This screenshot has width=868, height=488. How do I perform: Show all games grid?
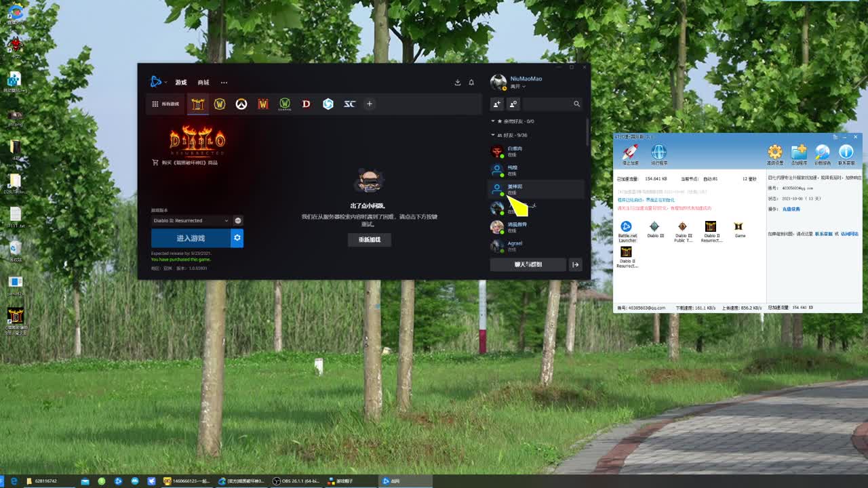pos(165,104)
